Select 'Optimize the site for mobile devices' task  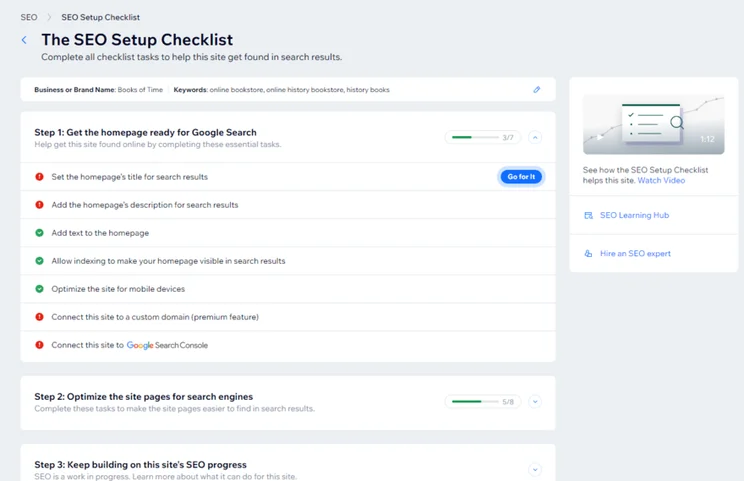[288, 289]
